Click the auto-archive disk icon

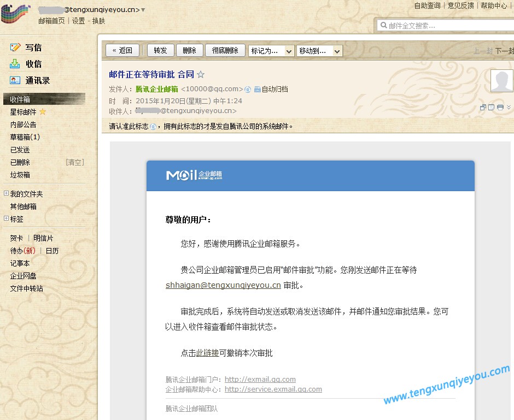(x=258, y=90)
